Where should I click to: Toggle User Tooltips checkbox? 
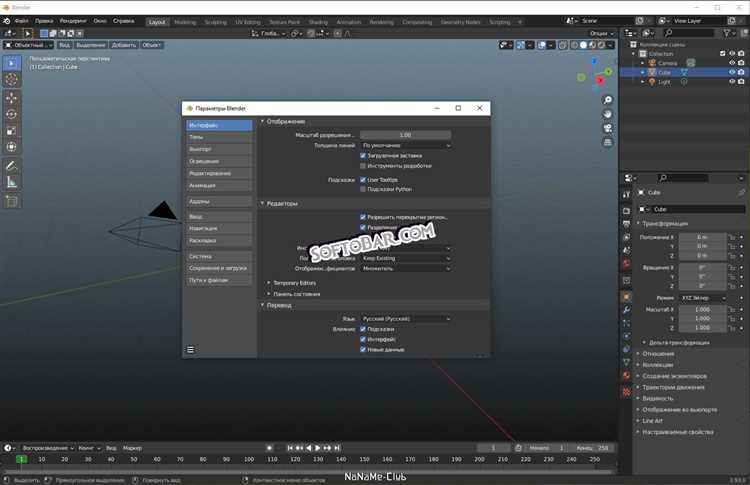pos(363,180)
